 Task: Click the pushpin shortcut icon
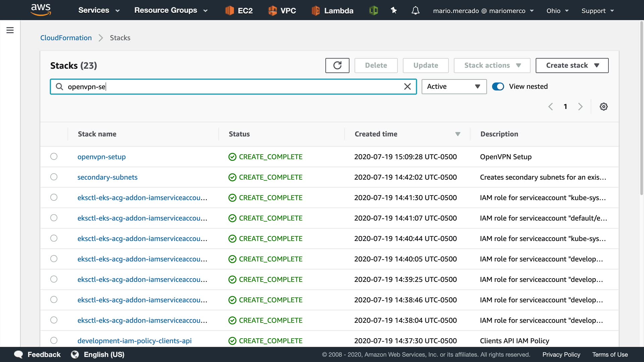[394, 11]
